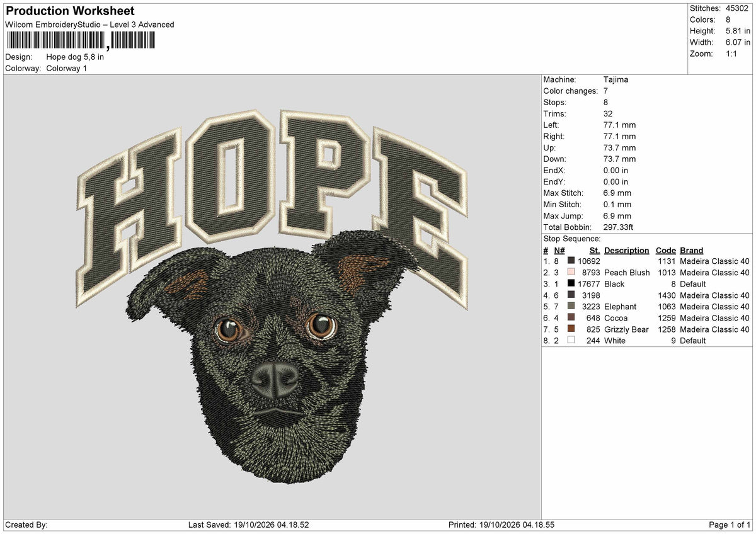756x534 pixels.
Task: Click the 'Default' brand in the Black row
Action: point(693,283)
